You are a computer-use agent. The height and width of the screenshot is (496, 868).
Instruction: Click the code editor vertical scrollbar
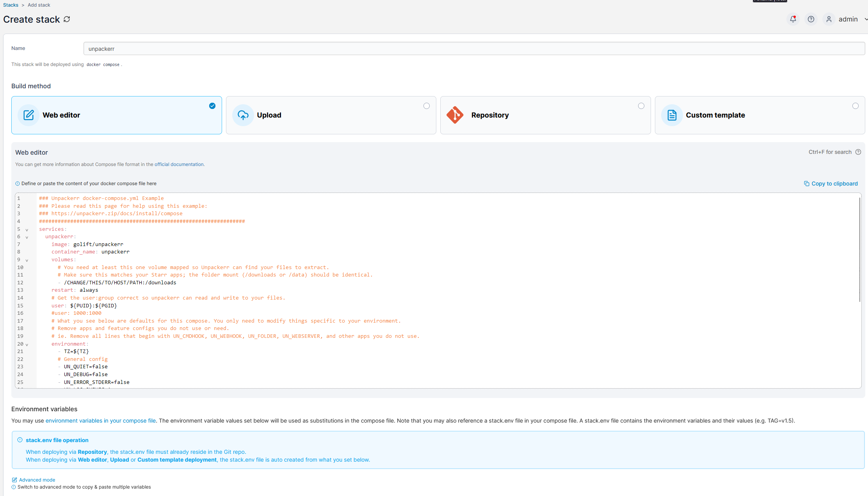(x=859, y=249)
